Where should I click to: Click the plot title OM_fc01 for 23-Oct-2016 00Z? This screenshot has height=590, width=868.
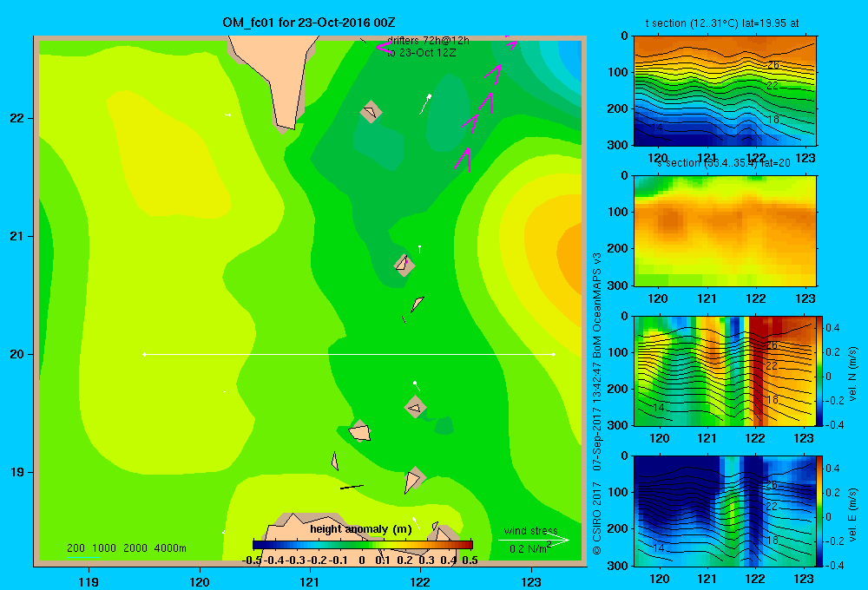(309, 23)
